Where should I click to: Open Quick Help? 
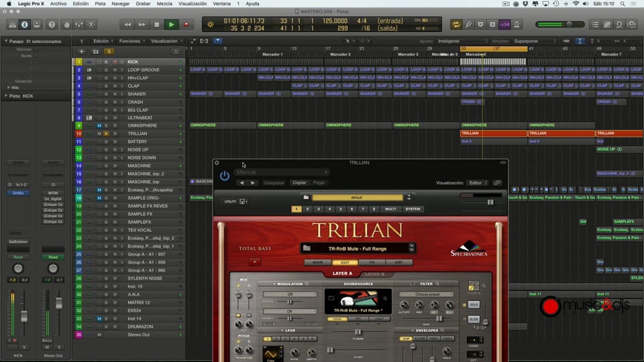click(52, 25)
